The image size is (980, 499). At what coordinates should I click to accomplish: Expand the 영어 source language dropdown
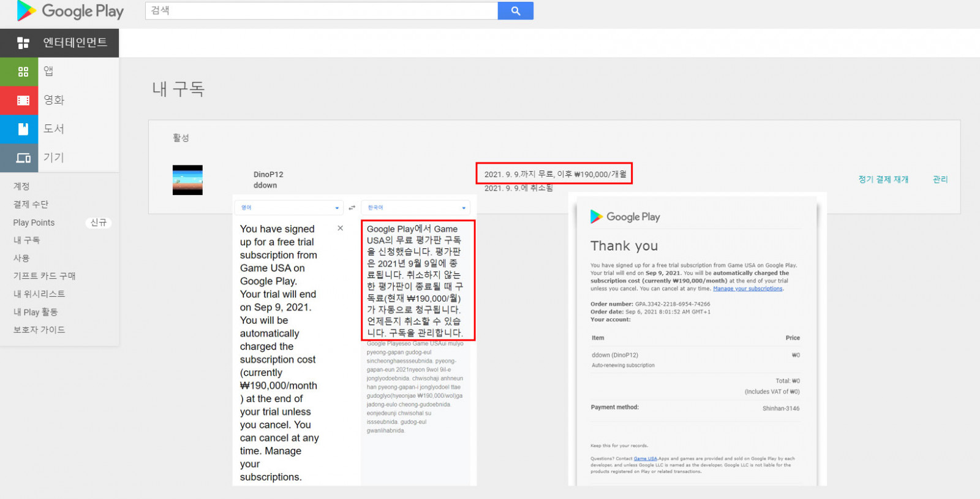point(337,208)
